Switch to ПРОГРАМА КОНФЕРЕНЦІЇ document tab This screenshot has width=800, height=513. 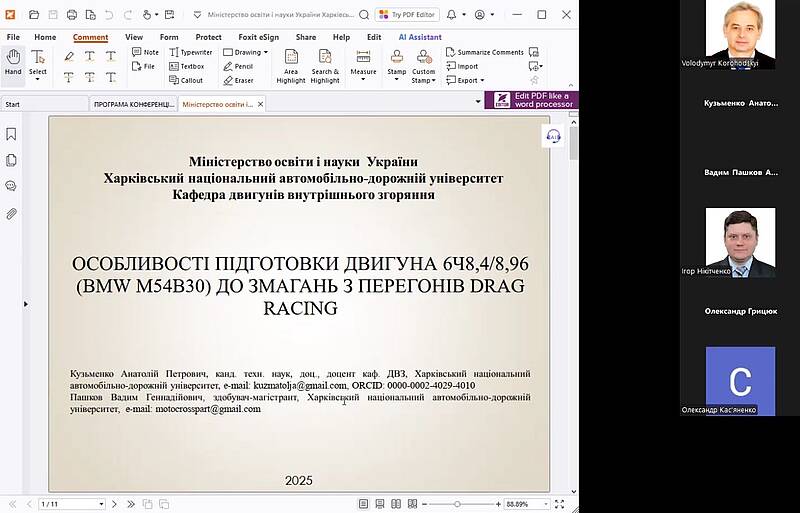point(132,104)
